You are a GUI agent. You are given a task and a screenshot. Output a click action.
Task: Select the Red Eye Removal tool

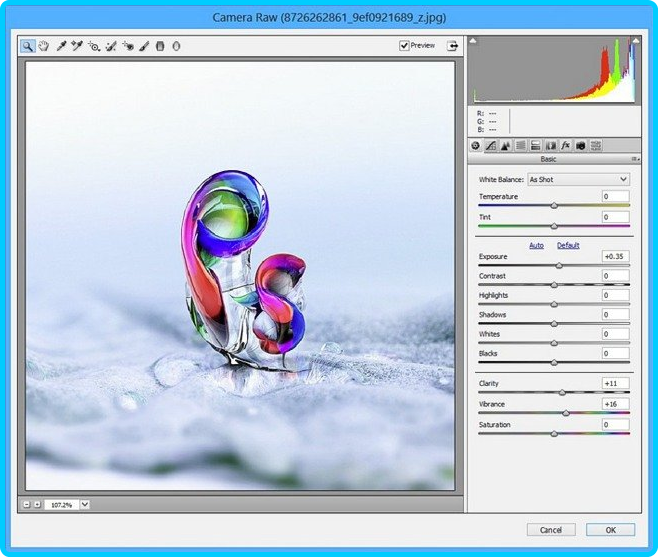click(128, 46)
